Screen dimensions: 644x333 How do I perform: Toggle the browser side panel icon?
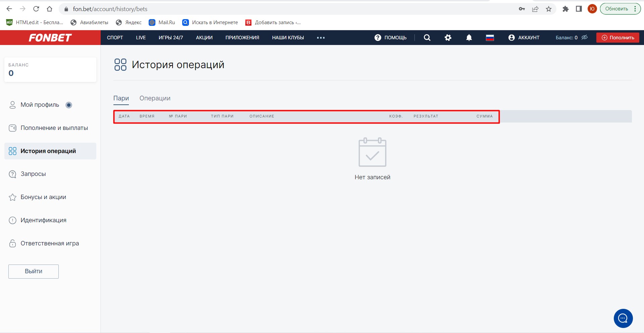pyautogui.click(x=579, y=9)
